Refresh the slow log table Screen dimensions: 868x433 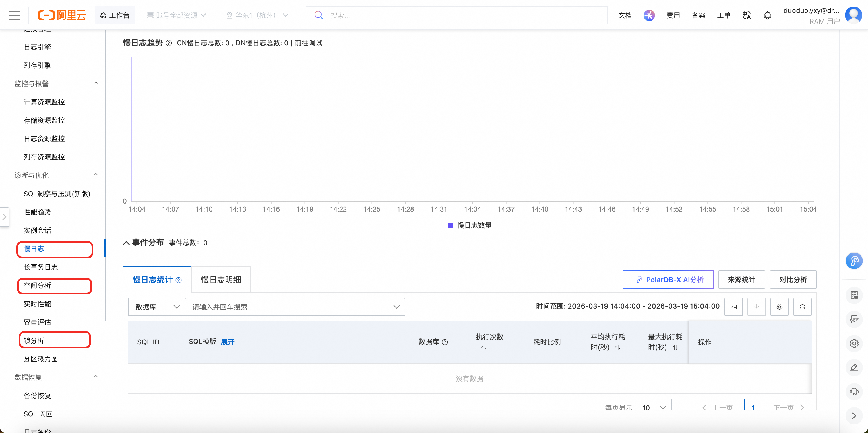[802, 307]
